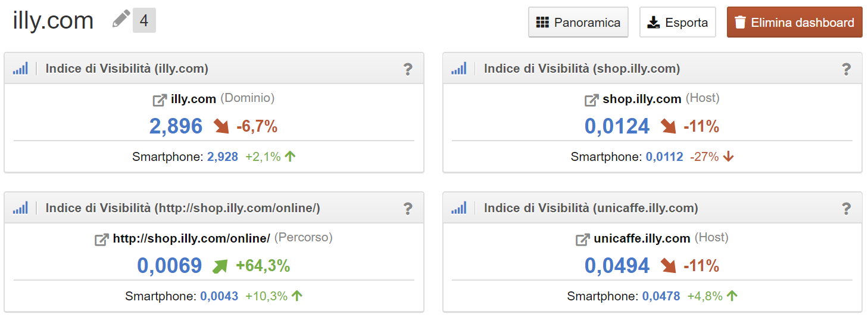The image size is (868, 323).
Task: Click bar chart icon in unicaffe.illy.com header
Action: (458, 208)
